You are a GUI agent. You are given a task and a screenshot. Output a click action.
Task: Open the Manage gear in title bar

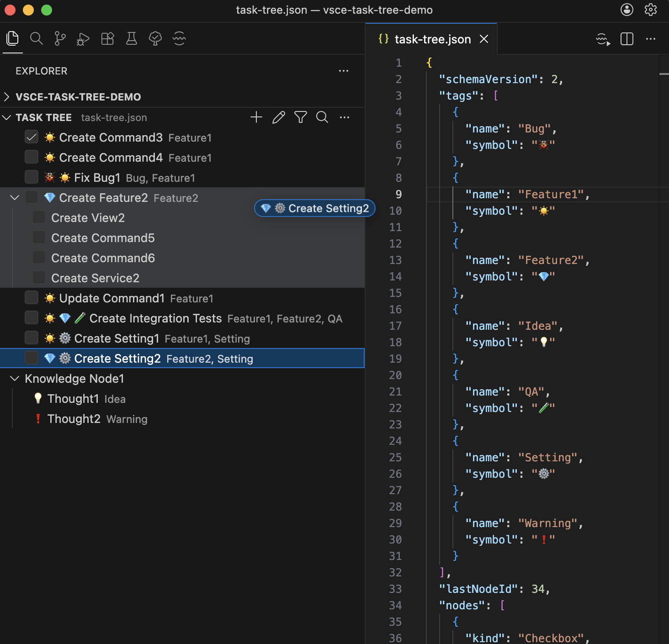tap(650, 10)
